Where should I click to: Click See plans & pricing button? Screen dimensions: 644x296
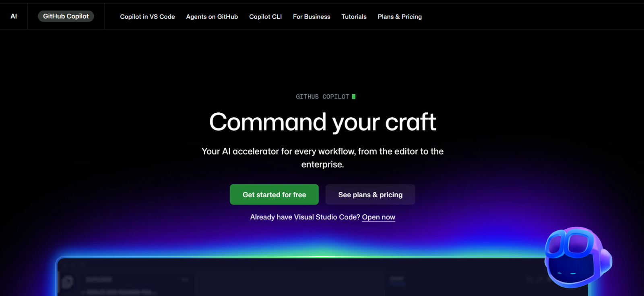370,195
